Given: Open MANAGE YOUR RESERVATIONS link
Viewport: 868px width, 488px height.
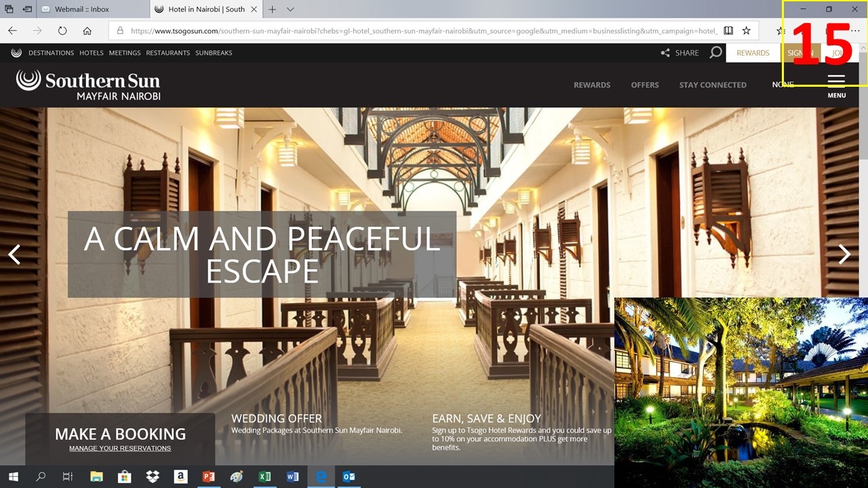Looking at the screenshot, I should [x=120, y=448].
